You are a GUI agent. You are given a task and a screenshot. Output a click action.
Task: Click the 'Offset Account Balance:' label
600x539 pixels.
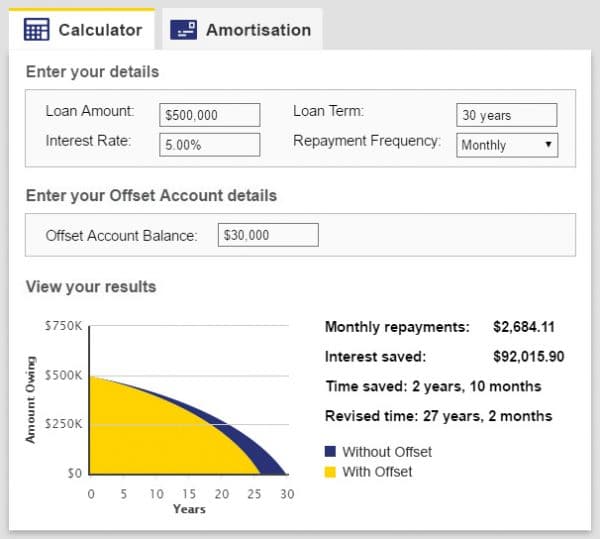121,236
